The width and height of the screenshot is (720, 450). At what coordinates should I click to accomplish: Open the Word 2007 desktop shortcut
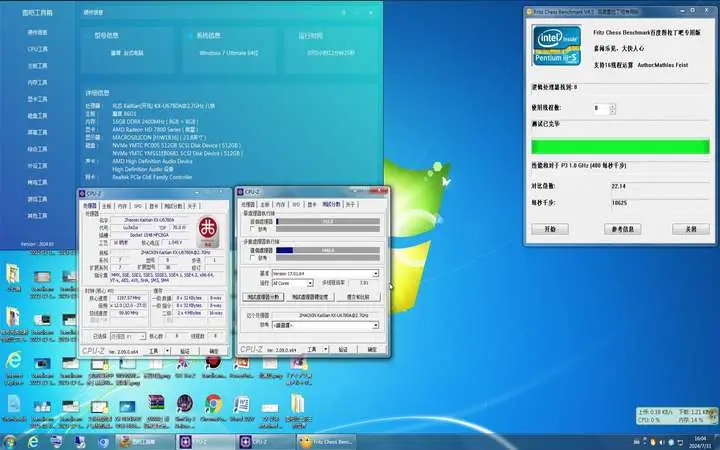[242, 404]
